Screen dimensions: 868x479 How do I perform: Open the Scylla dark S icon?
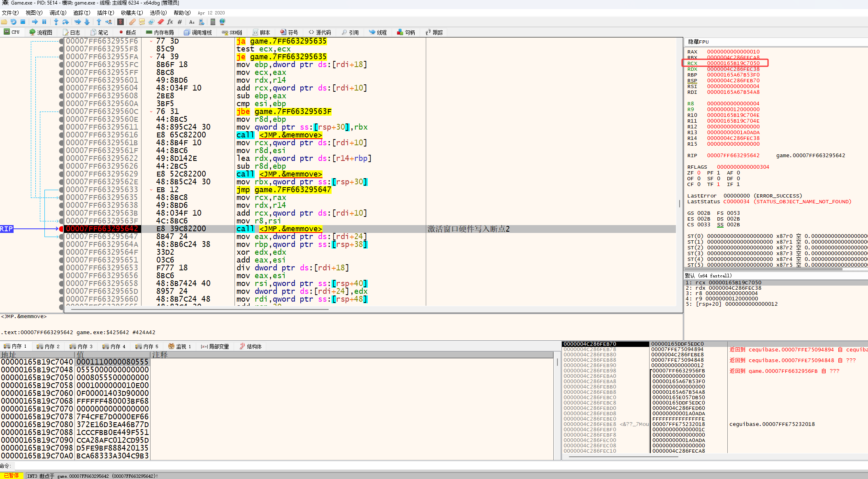pos(121,22)
